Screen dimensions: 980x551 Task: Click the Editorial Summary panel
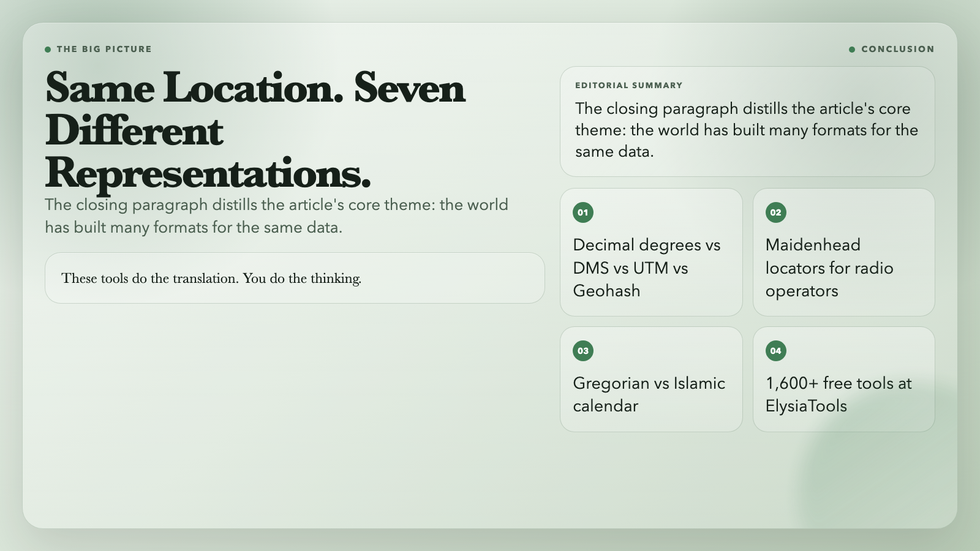[x=747, y=122]
